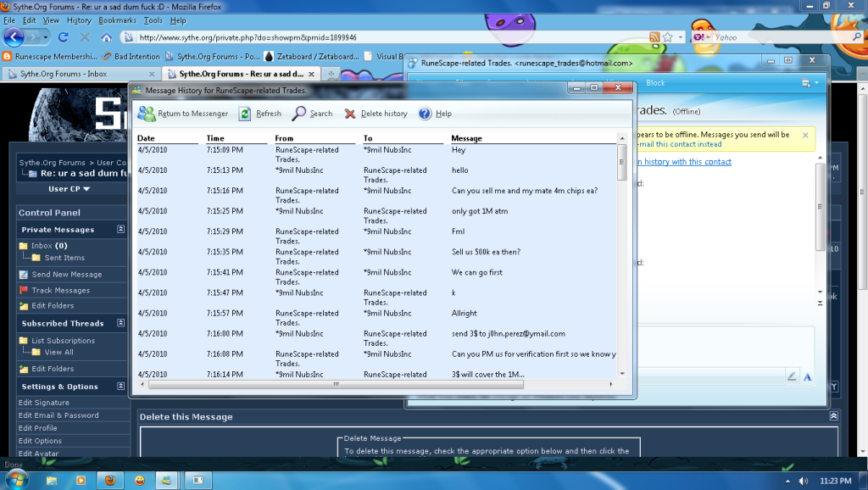Click the volume speaker tray icon

[804, 481]
